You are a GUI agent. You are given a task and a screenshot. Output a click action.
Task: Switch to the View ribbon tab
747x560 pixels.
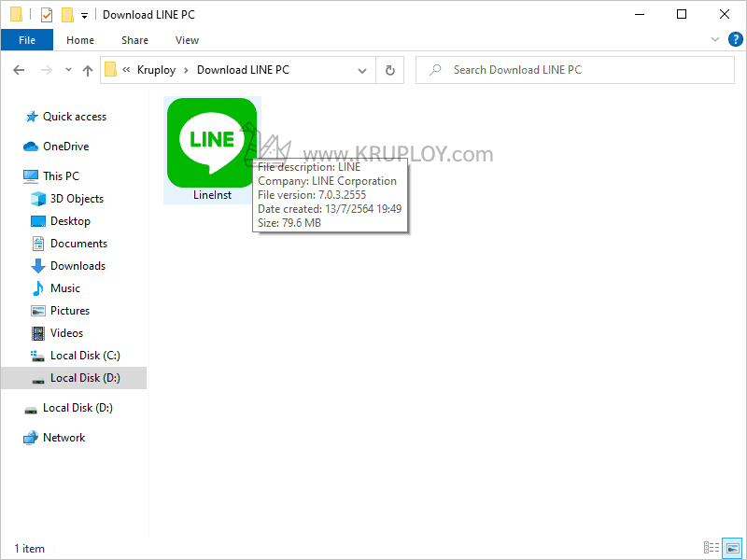click(187, 40)
